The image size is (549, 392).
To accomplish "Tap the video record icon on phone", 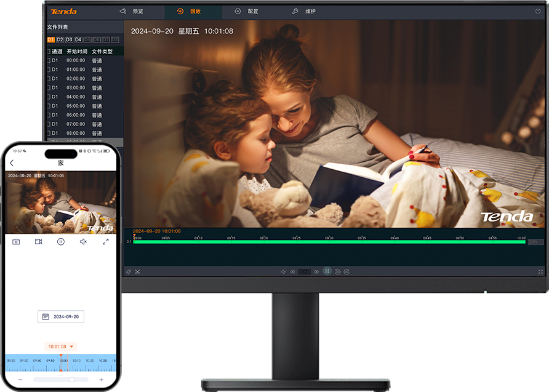I will 38,242.
